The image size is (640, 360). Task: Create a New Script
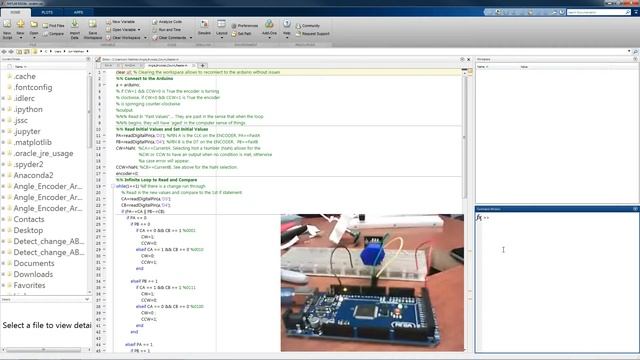tap(7, 29)
